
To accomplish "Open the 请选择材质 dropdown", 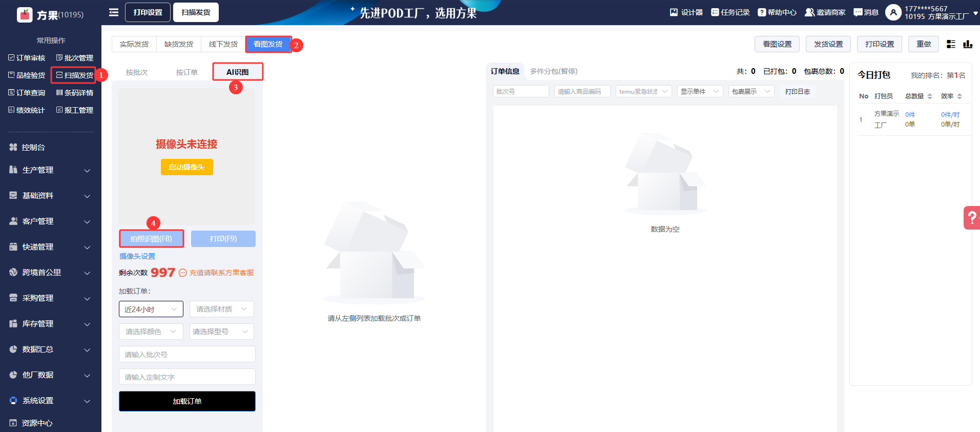I will pos(222,309).
